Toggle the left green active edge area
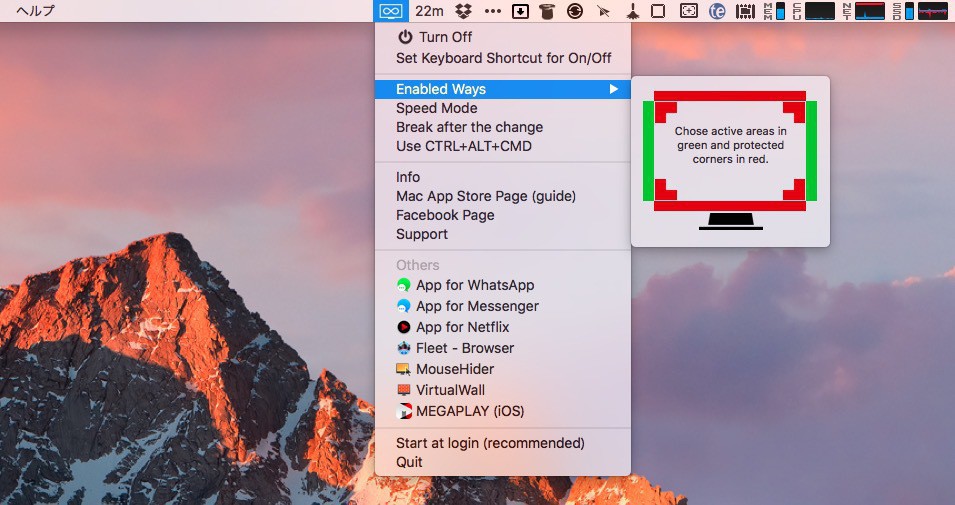The width and height of the screenshot is (955, 505). (648, 151)
